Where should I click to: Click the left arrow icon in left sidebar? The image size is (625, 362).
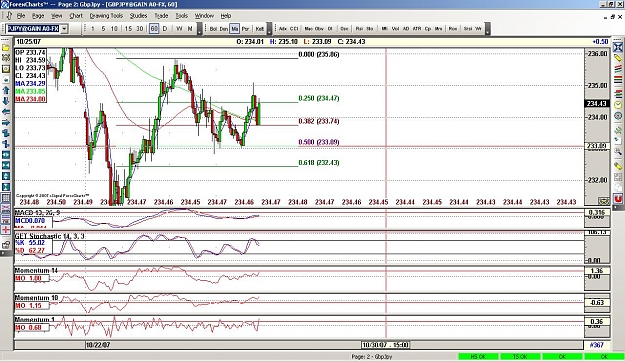pyautogui.click(x=6, y=112)
